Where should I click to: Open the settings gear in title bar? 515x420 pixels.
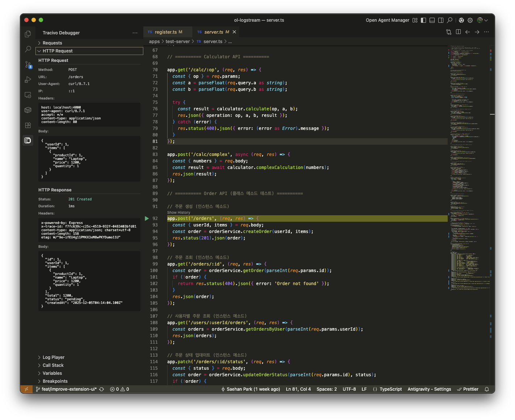click(470, 20)
